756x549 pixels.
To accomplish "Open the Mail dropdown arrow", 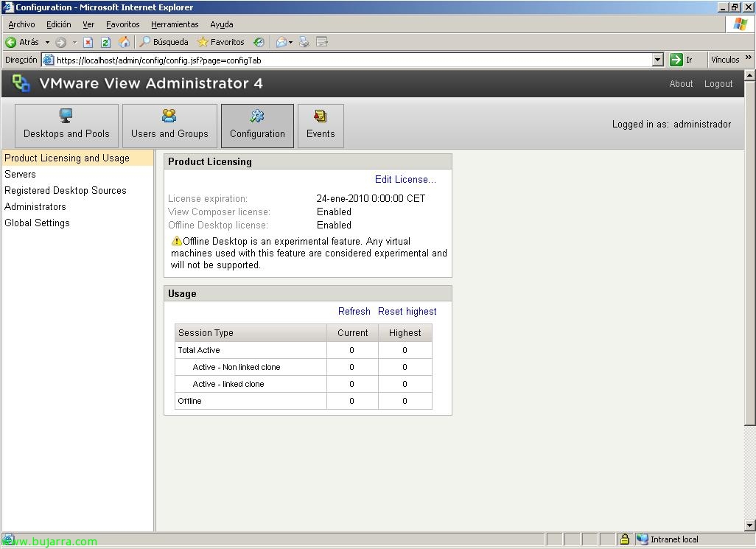I will 291,43.
